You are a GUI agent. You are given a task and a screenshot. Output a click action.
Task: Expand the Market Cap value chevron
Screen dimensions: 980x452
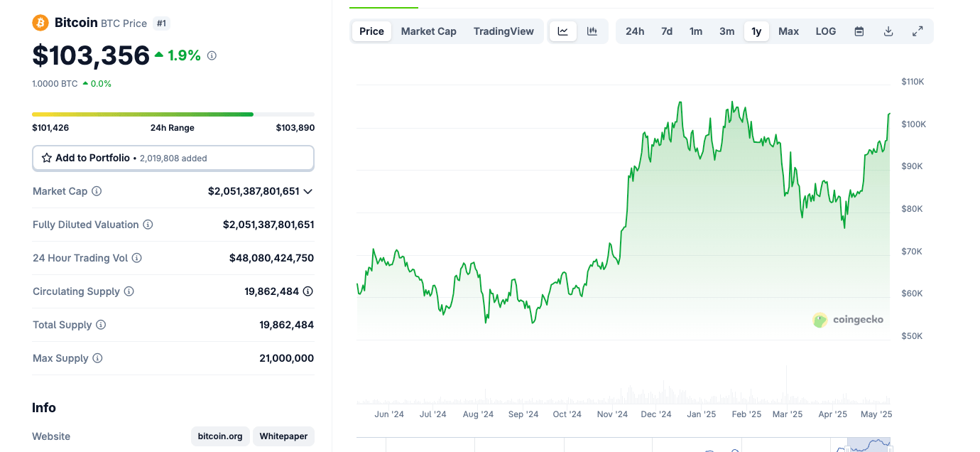click(308, 191)
